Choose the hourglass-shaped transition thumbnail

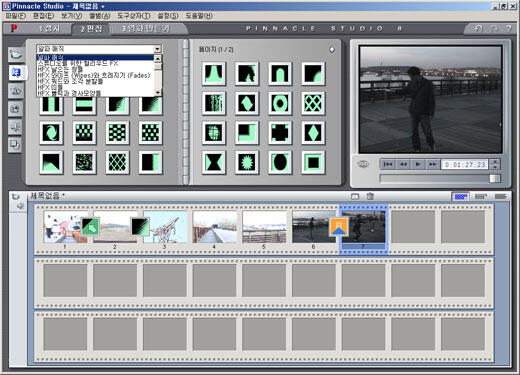[x=213, y=162]
